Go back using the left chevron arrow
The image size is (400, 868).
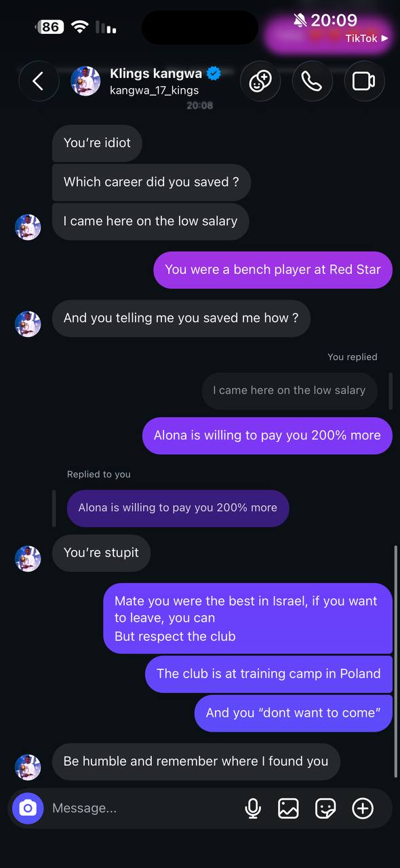[x=38, y=81]
